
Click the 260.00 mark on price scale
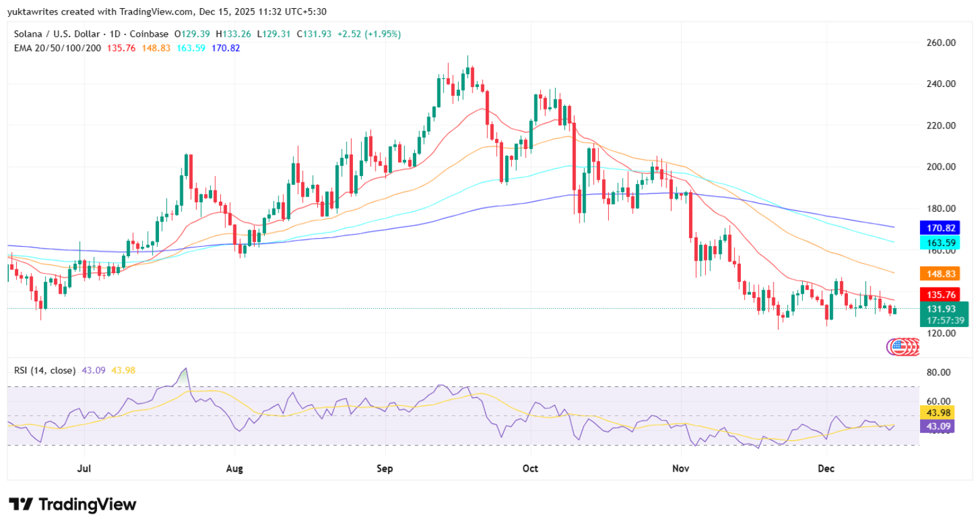941,43
